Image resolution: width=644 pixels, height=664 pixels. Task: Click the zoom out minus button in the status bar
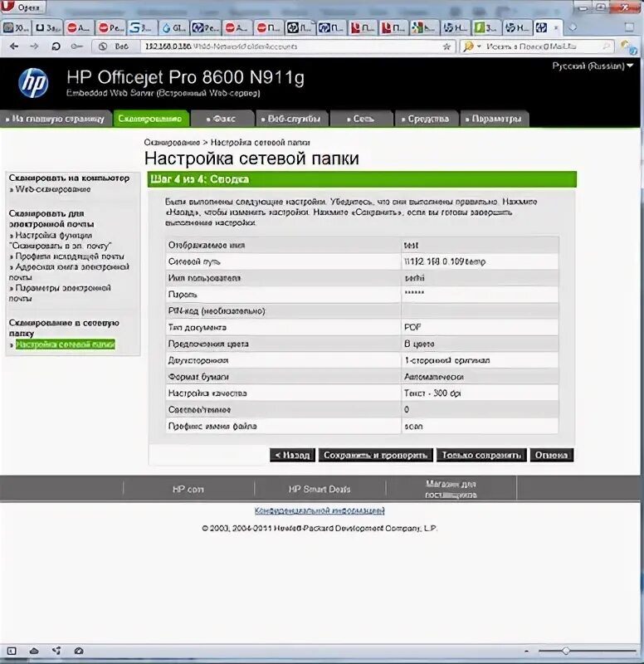click(x=526, y=652)
